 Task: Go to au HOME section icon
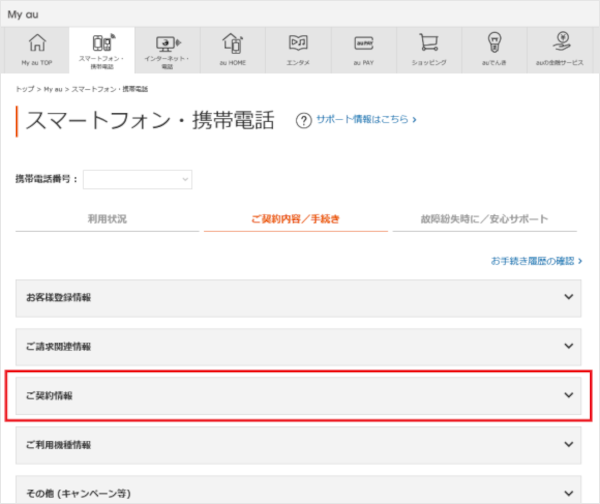coord(232,44)
